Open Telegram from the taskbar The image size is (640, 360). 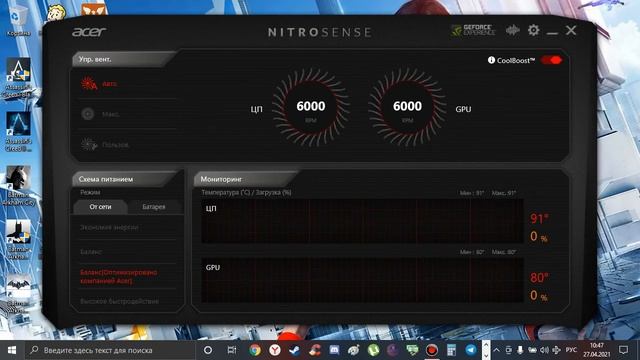(x=471, y=350)
